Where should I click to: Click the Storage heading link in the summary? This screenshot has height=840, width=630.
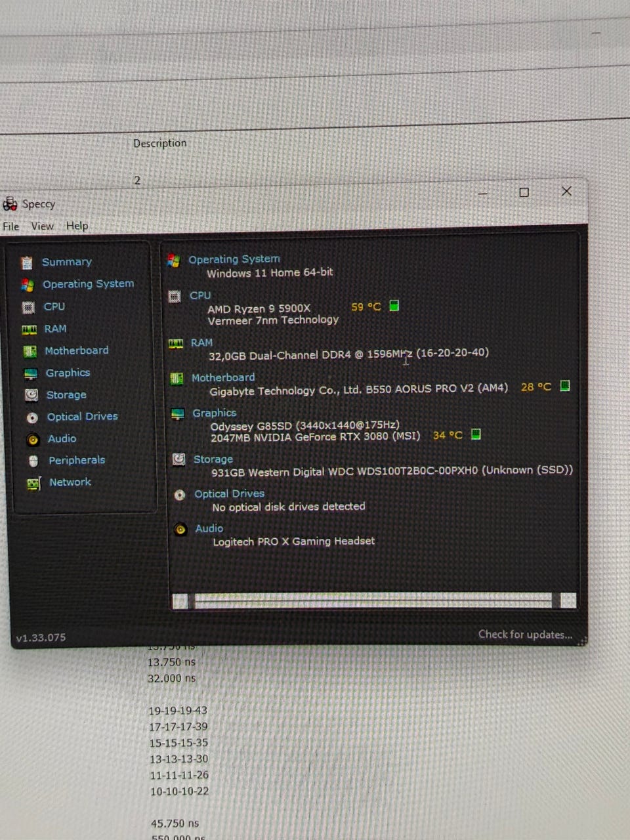(x=213, y=459)
